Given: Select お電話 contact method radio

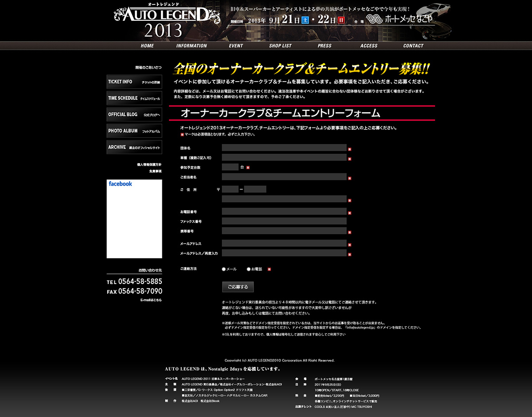Looking at the screenshot, I should click(x=249, y=269).
